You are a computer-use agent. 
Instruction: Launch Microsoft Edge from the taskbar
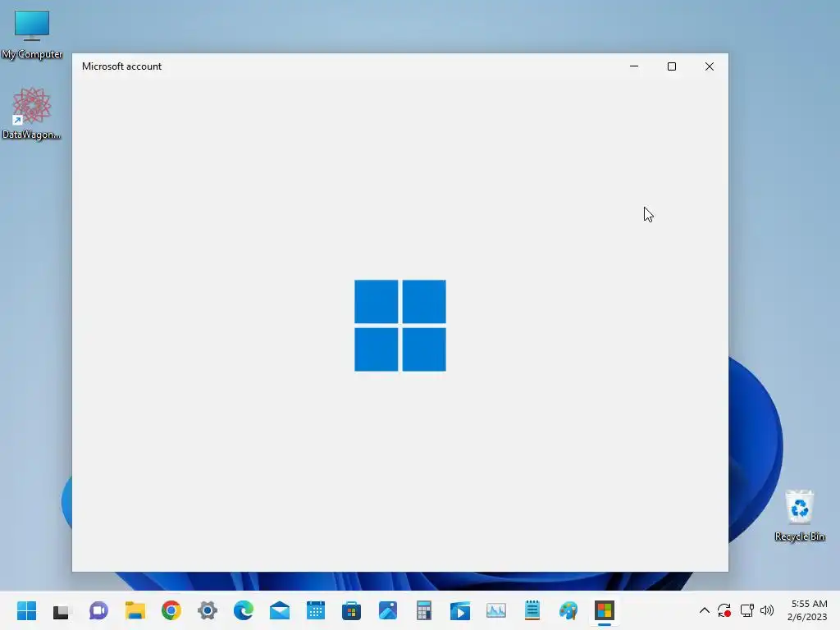coord(243,610)
